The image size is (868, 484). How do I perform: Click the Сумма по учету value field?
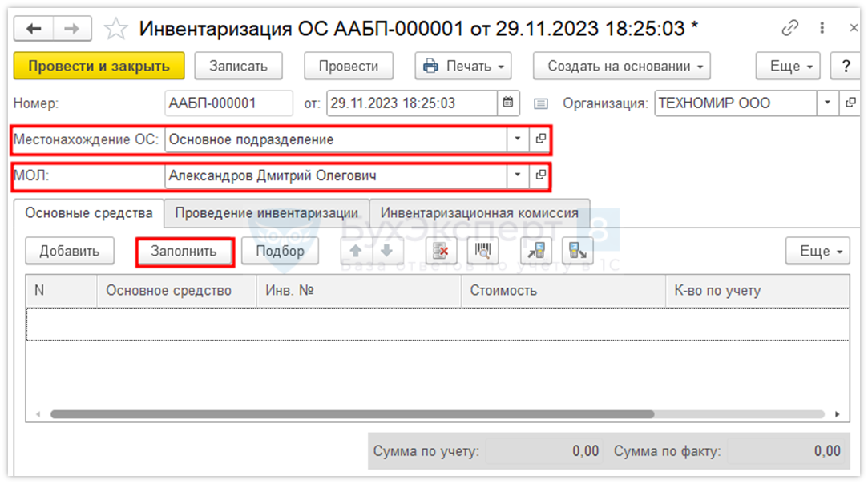tap(543, 451)
